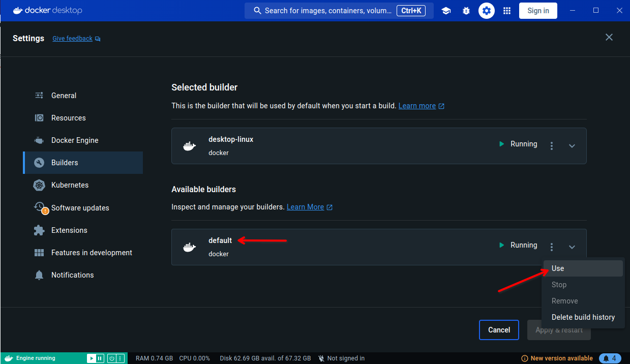Select Delete build history menu entry

pos(583,317)
